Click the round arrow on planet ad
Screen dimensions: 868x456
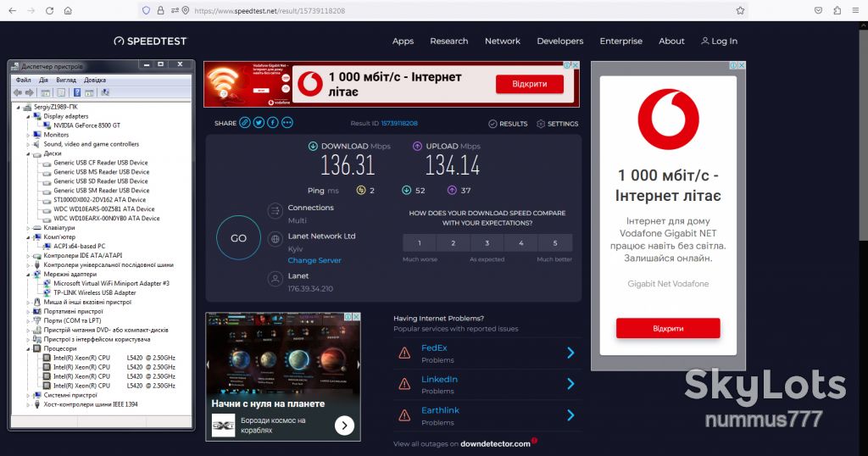tap(344, 425)
